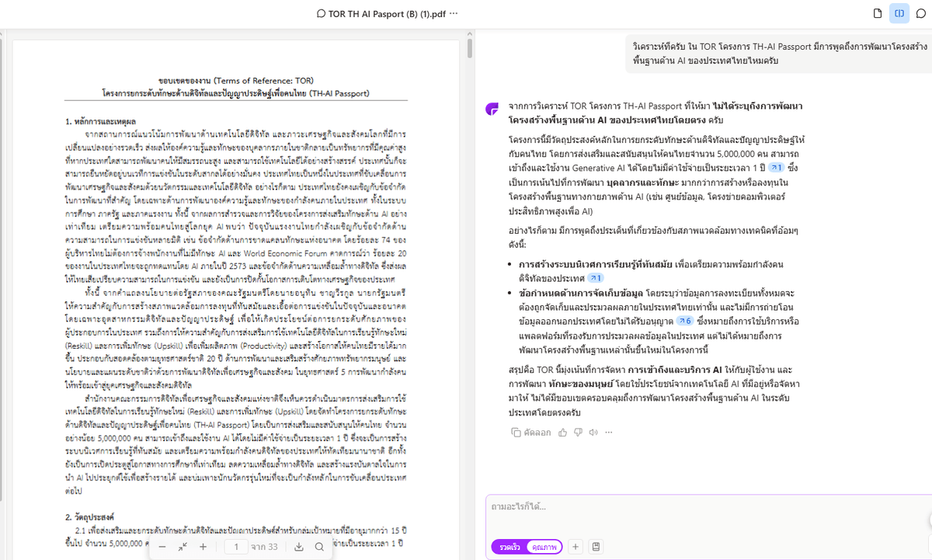Screen dimensions: 932x560
Task: Click the chat bubble icon before the file title
Action: (x=322, y=14)
